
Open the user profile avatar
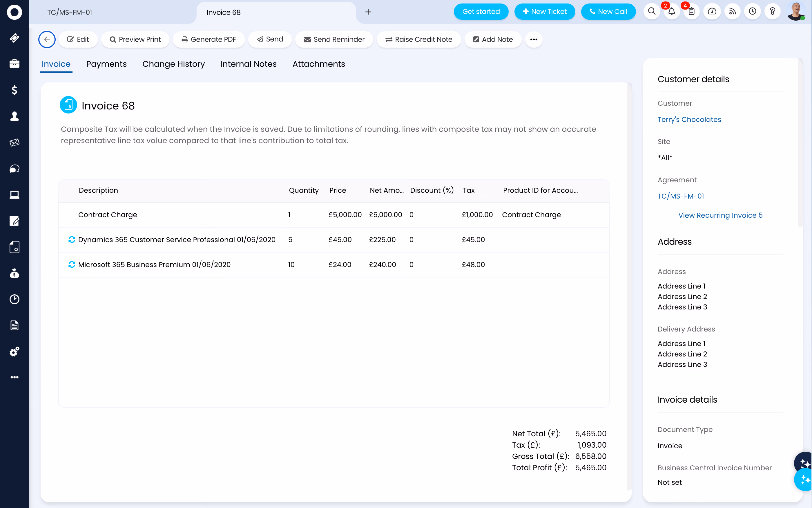pyautogui.click(x=795, y=12)
